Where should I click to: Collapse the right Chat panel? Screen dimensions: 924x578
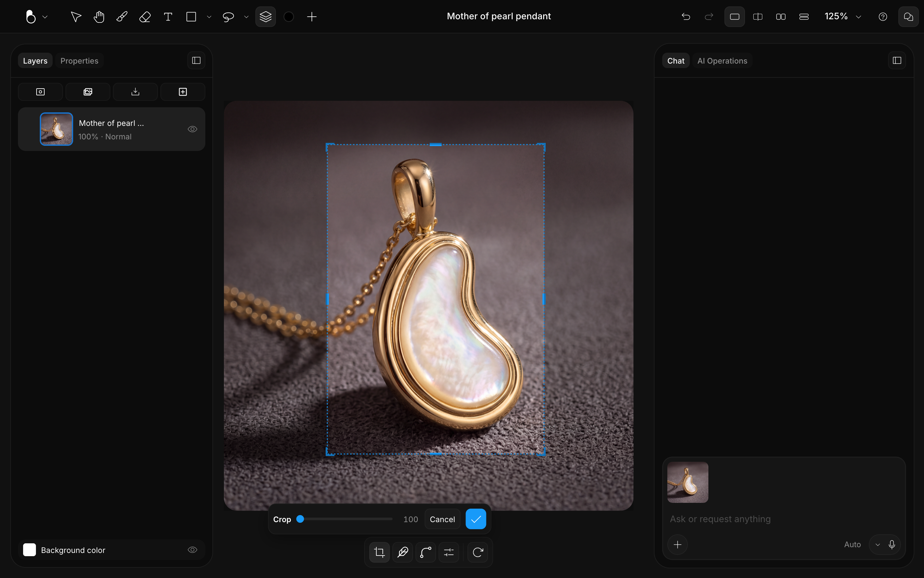click(897, 60)
